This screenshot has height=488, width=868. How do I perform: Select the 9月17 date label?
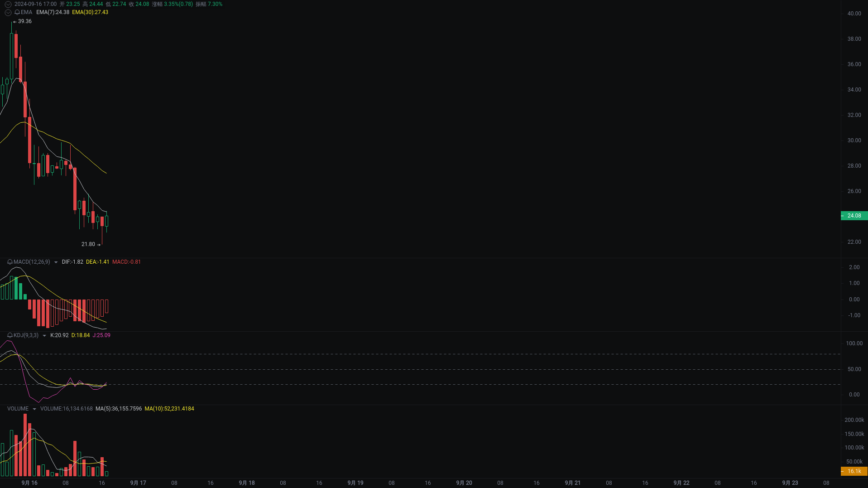[x=138, y=483]
